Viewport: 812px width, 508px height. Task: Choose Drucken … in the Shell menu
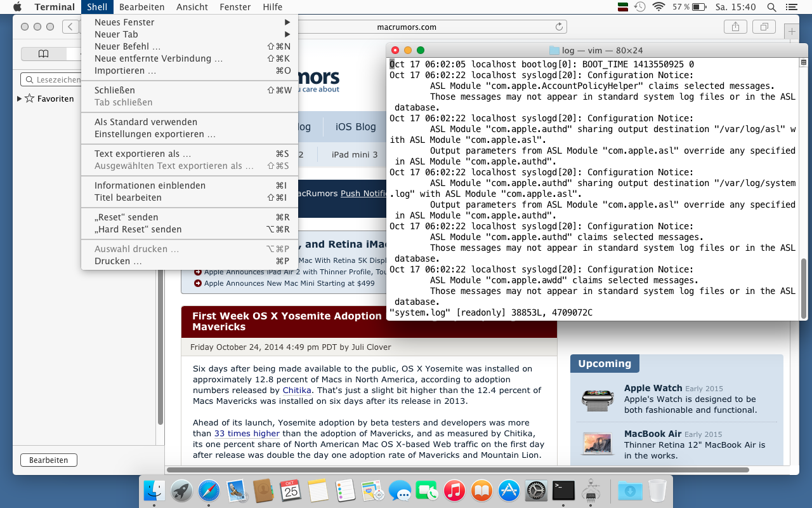coord(190,261)
